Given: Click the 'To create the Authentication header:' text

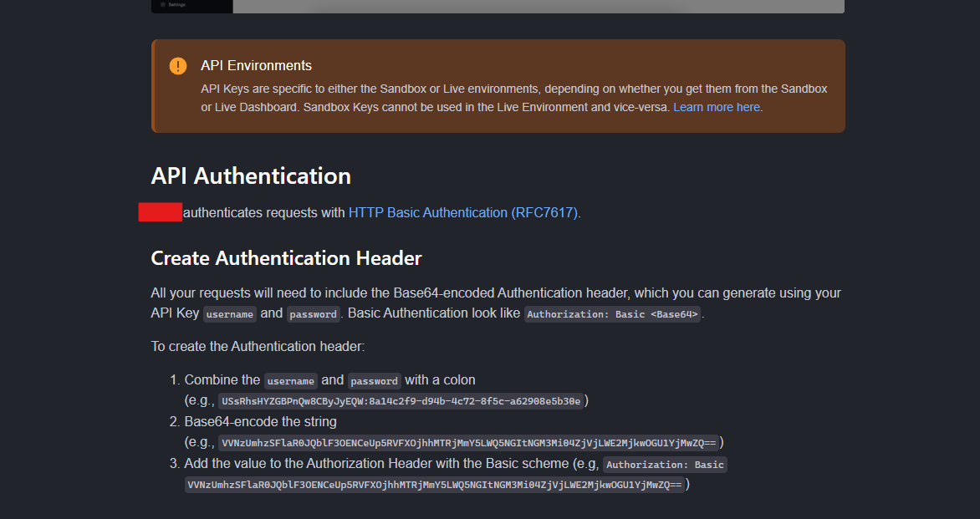Looking at the screenshot, I should point(258,346).
